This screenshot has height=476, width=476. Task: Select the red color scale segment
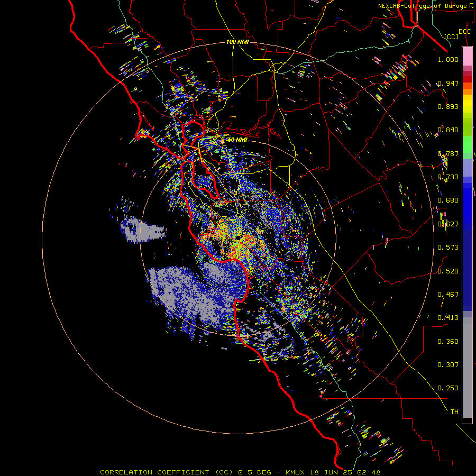[467, 79]
